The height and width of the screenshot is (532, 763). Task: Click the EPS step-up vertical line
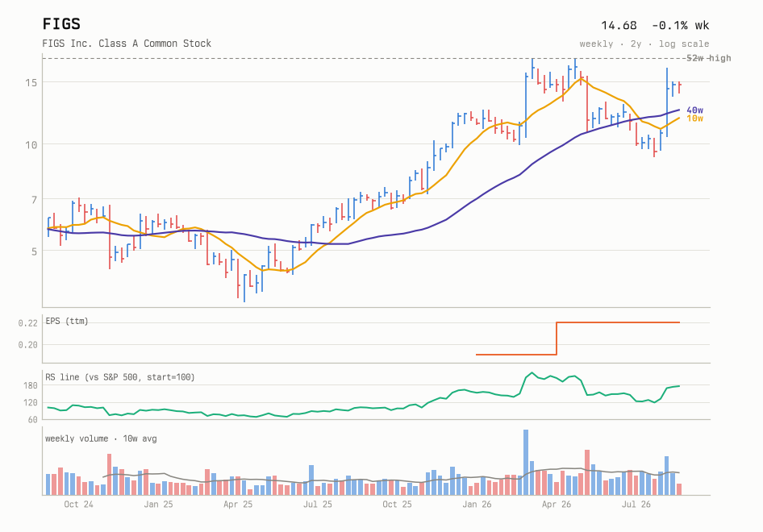point(557,339)
